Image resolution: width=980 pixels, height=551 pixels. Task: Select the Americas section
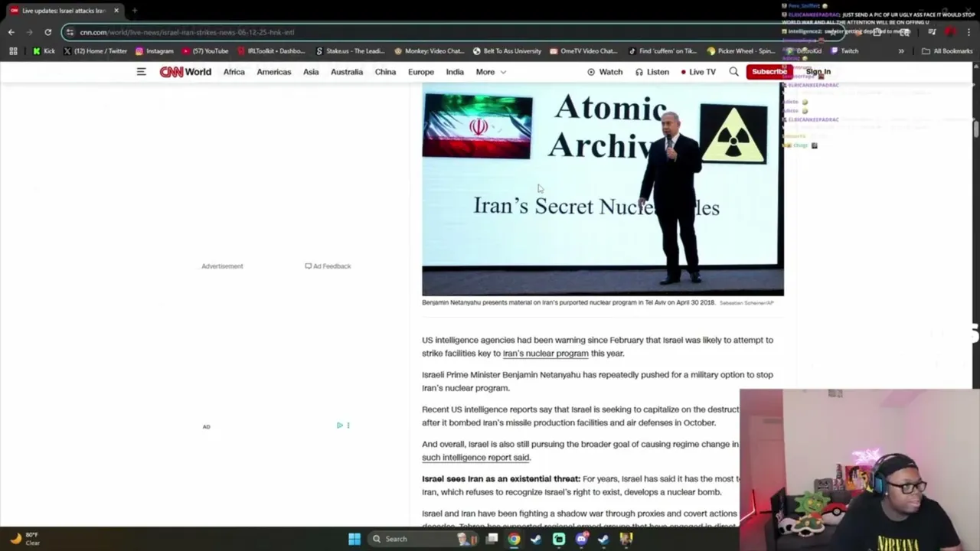click(274, 72)
